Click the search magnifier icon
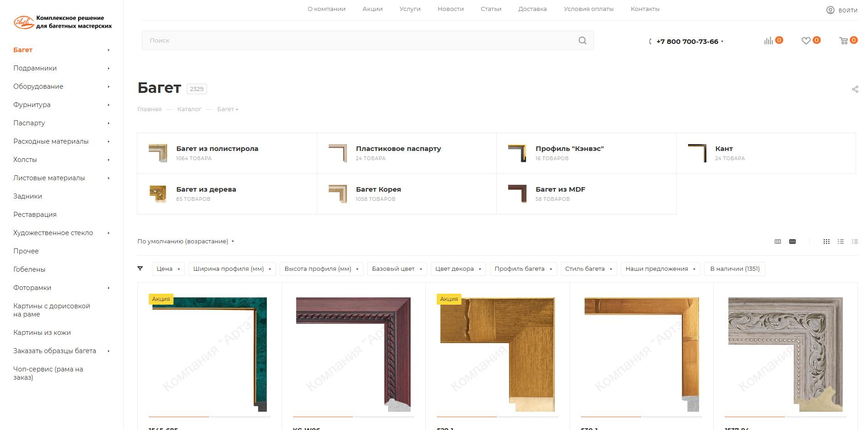 [x=582, y=40]
